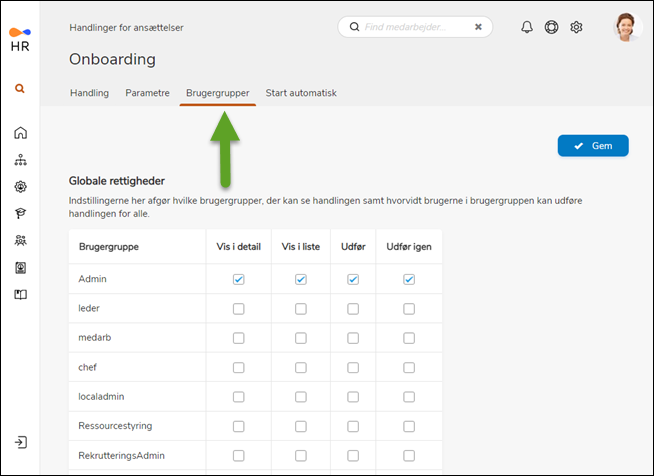The image size is (654, 476).
Task: Uncheck Admin 'Vis i detail' checkbox
Action: [x=238, y=280]
